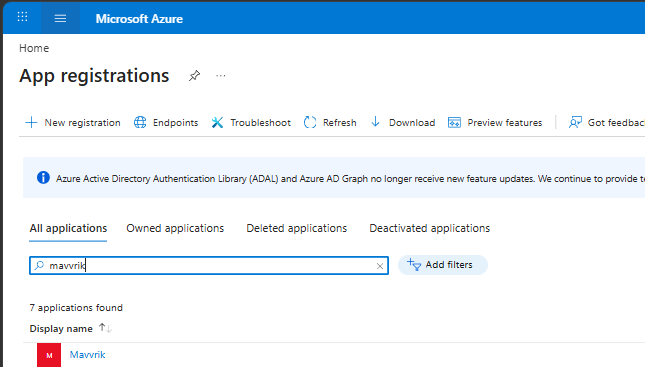Open Preview features panel

pos(495,123)
